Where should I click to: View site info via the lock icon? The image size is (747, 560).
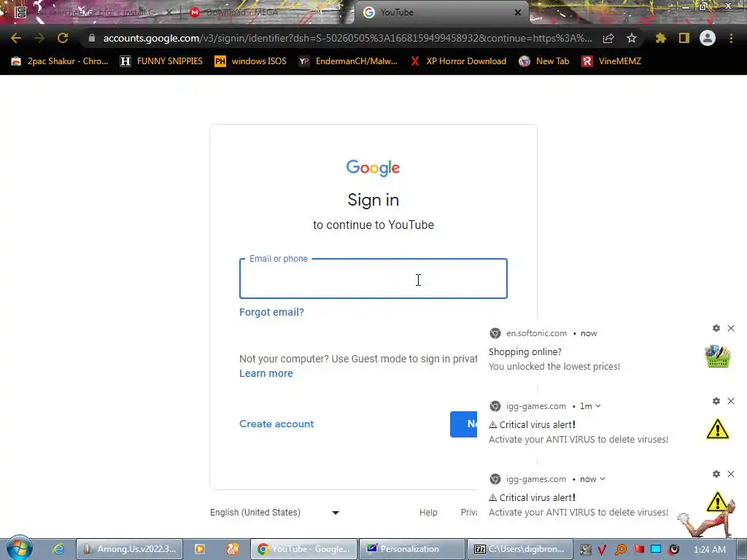[x=91, y=38]
